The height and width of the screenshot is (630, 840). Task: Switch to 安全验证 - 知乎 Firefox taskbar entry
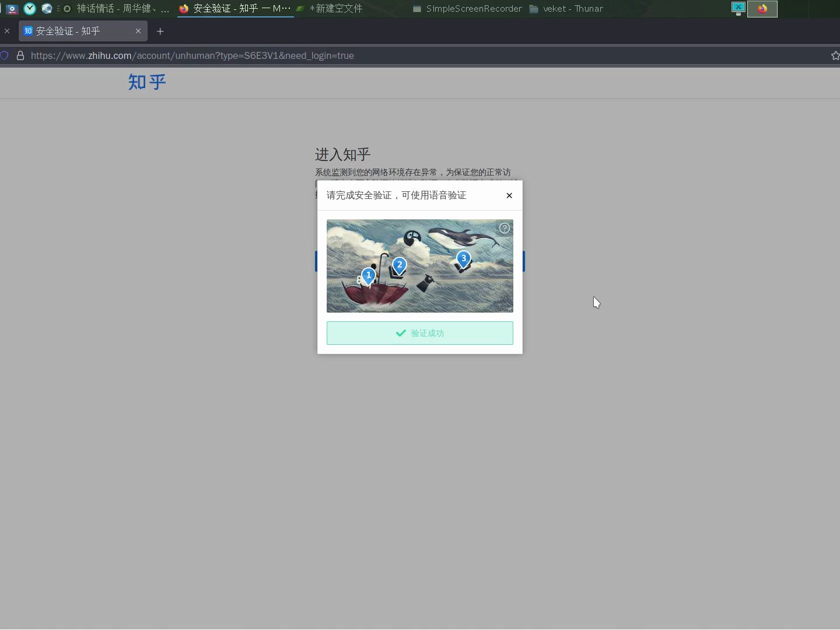coord(235,8)
